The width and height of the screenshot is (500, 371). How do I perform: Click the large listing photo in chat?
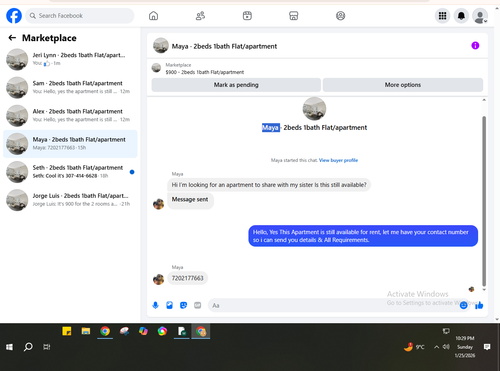pyautogui.click(x=314, y=109)
